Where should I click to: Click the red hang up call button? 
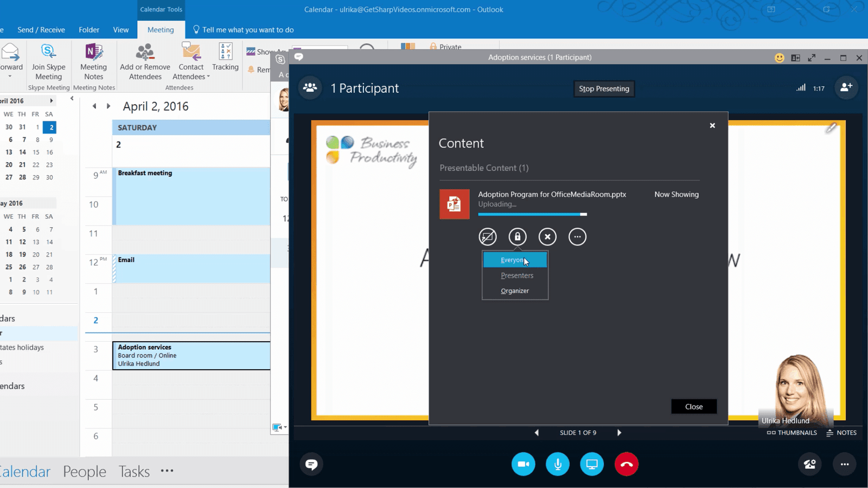[626, 464]
